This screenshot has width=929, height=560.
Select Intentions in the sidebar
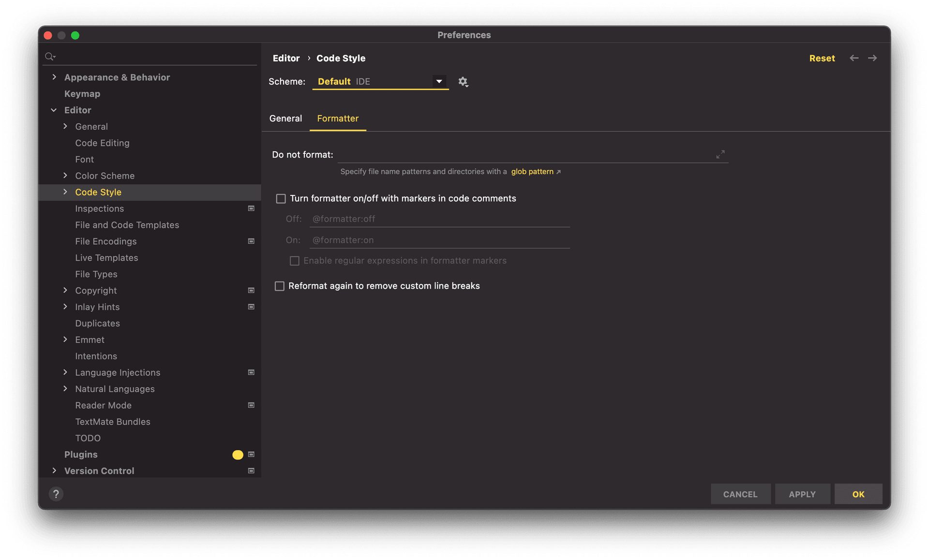(96, 356)
